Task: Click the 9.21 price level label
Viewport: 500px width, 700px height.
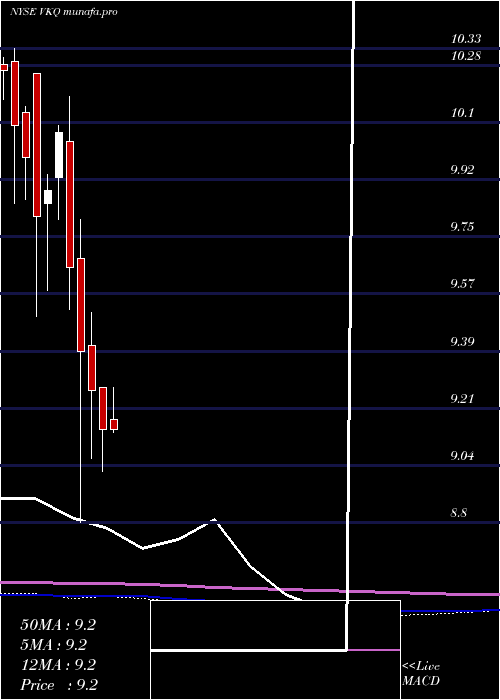Action: tap(464, 399)
